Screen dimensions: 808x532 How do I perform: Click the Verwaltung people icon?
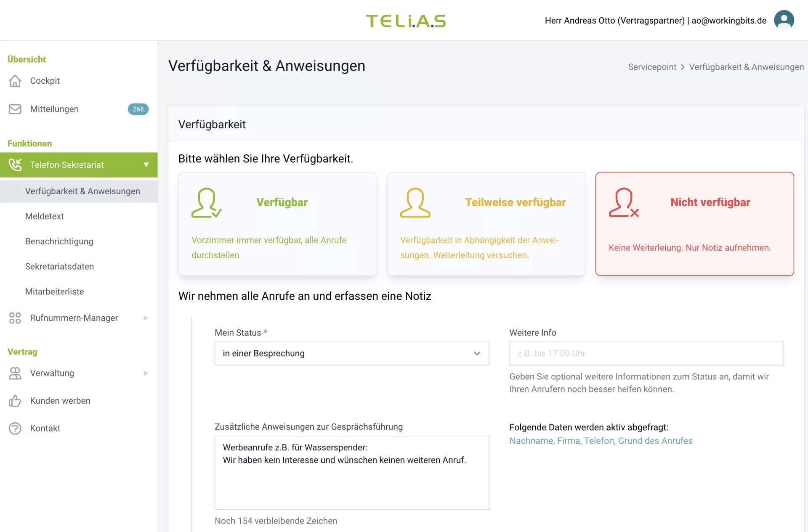tap(15, 373)
